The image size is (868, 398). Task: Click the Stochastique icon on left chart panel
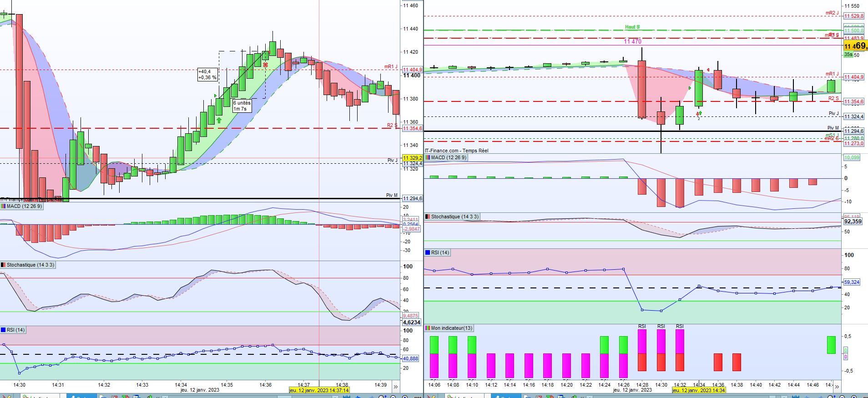click(4, 265)
